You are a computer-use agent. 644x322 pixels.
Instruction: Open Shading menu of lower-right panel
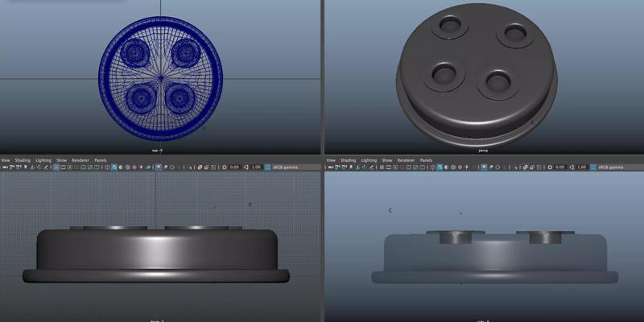[x=349, y=160]
